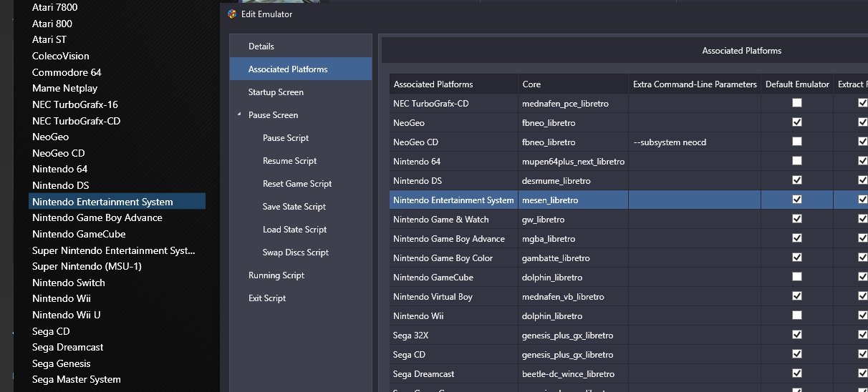Select the beetle-dc_wince_libretro core cell
Viewport: 868px width, 392px height.
click(x=573, y=373)
